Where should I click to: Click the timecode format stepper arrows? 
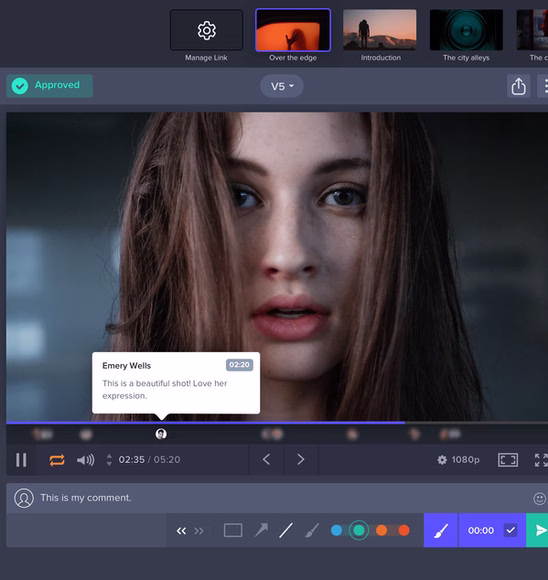coord(109,460)
